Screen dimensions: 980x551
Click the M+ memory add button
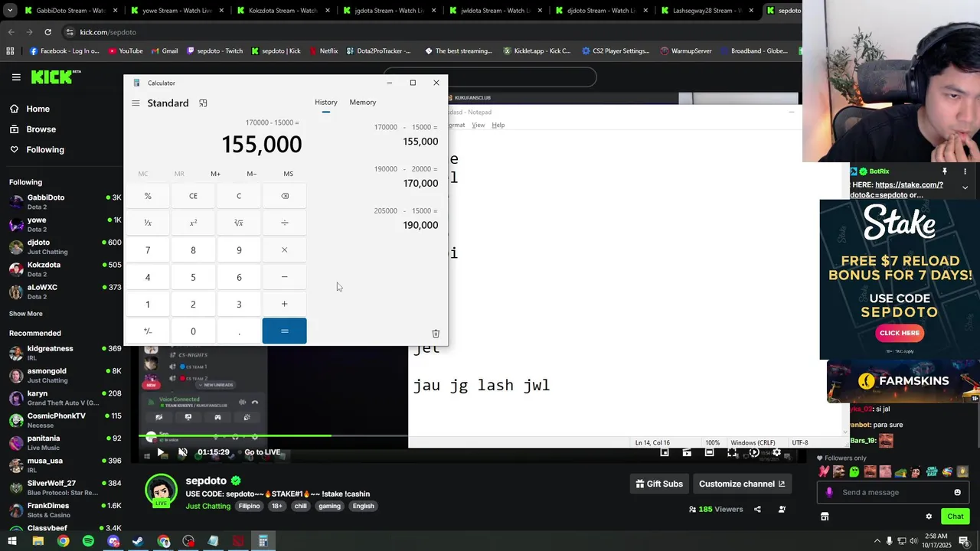point(215,174)
